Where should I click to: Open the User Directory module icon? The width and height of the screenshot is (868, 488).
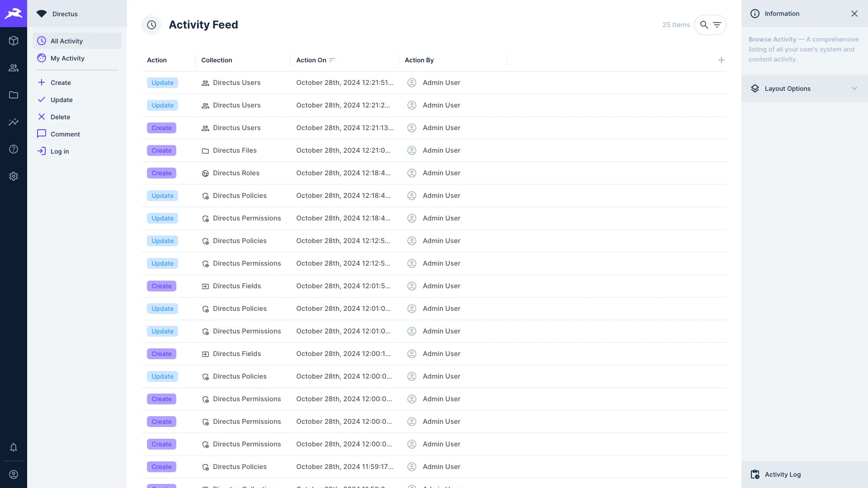click(x=14, y=68)
